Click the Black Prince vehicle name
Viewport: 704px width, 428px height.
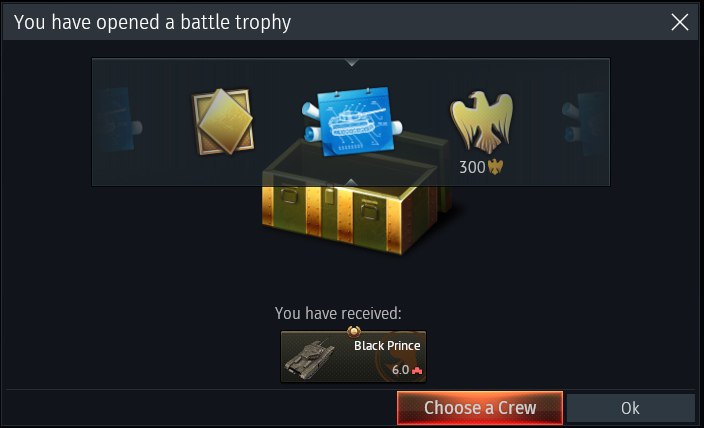(x=387, y=345)
